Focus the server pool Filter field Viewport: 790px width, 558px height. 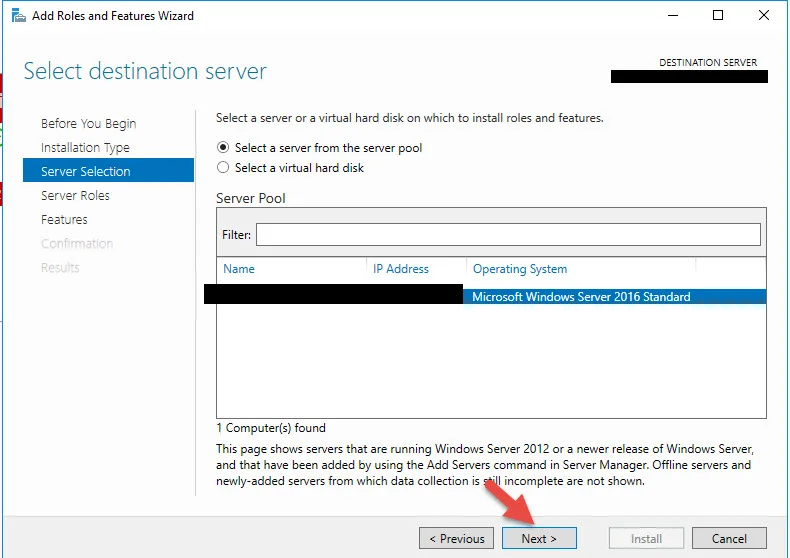point(508,235)
